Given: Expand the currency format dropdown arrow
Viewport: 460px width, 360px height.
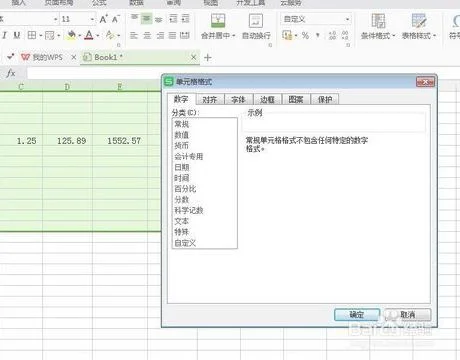Looking at the screenshot, I should coord(296,35).
